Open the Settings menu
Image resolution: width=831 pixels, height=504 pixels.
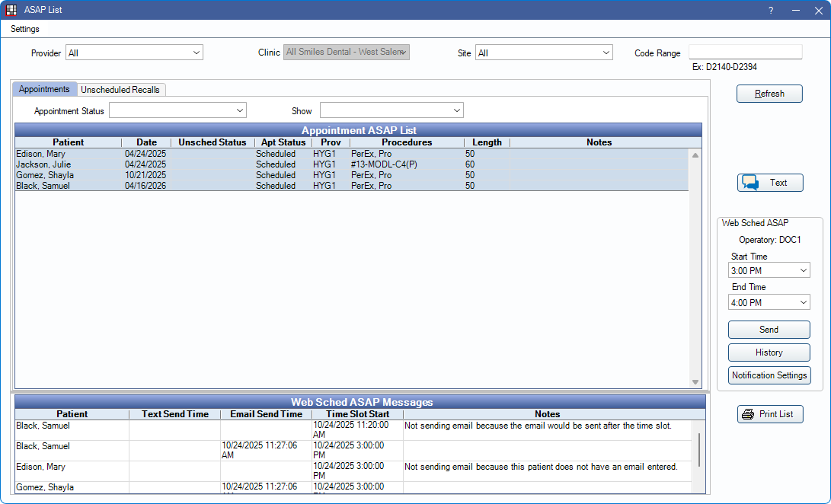(x=25, y=29)
